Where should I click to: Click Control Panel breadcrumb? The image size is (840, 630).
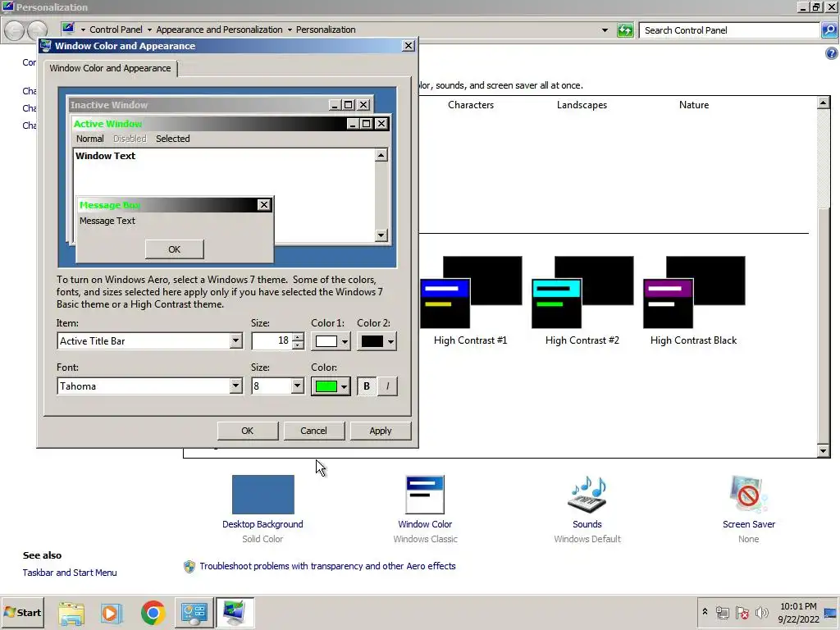tap(116, 30)
